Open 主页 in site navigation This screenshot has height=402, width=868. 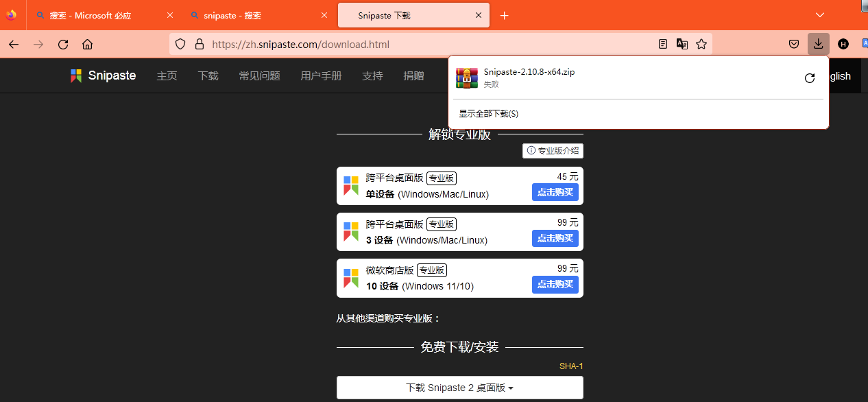point(167,75)
